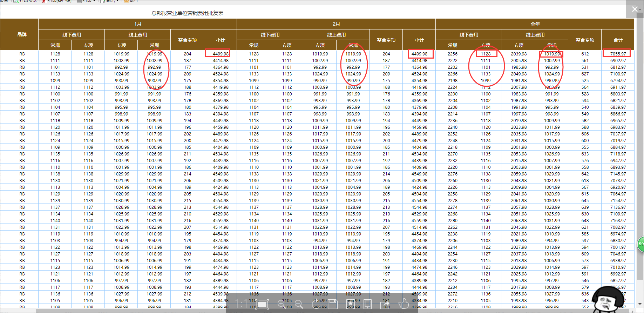
Task: Click the 线下费用 header under 1月
Action: (72, 35)
